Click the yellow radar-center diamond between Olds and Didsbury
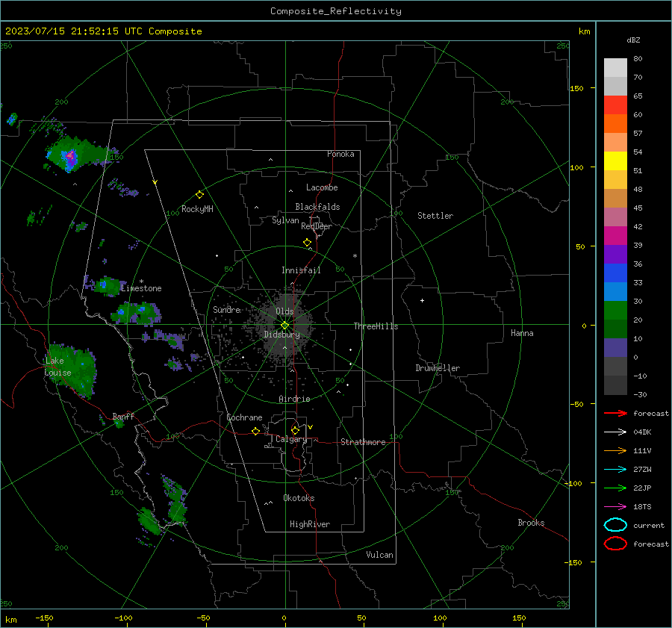The height and width of the screenshot is (628, 672). tap(284, 326)
